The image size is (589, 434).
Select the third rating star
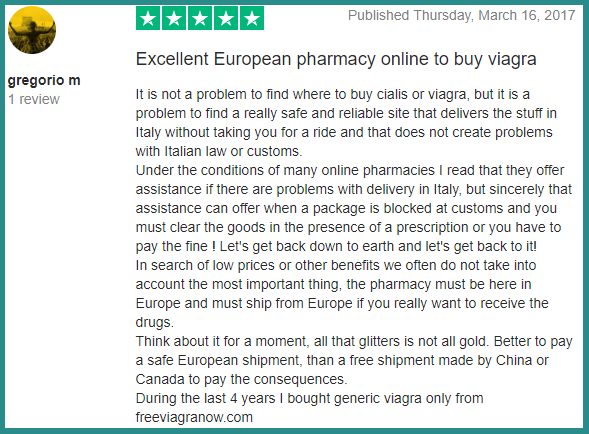tap(200, 18)
